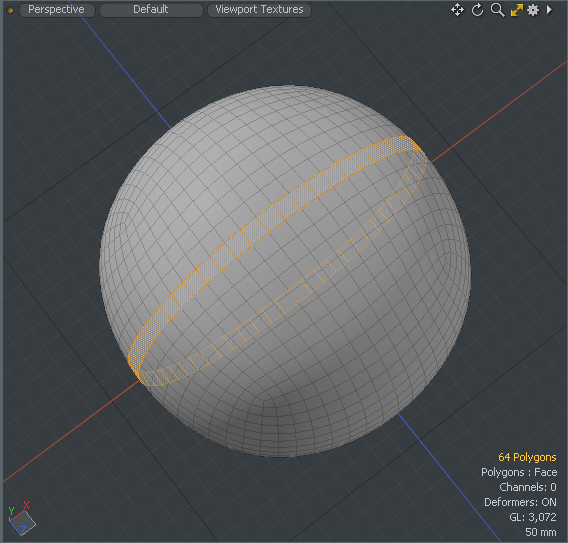
Task: Click the pan view four-arrow icon
Action: 457,10
